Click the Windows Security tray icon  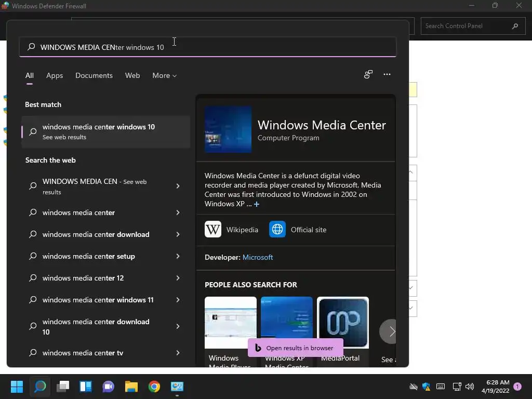(426, 387)
